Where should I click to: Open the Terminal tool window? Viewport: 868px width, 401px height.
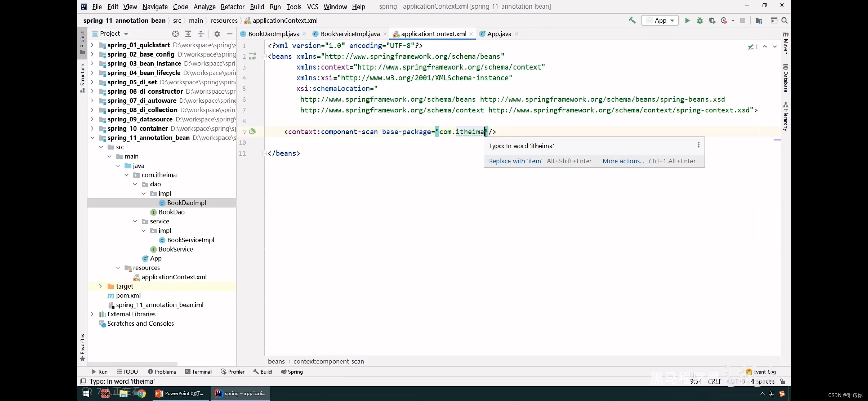click(x=198, y=372)
